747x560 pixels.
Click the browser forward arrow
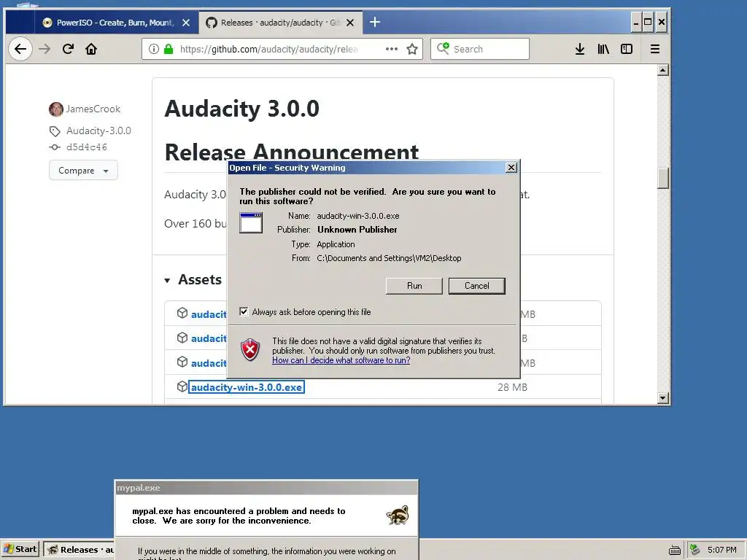44,49
